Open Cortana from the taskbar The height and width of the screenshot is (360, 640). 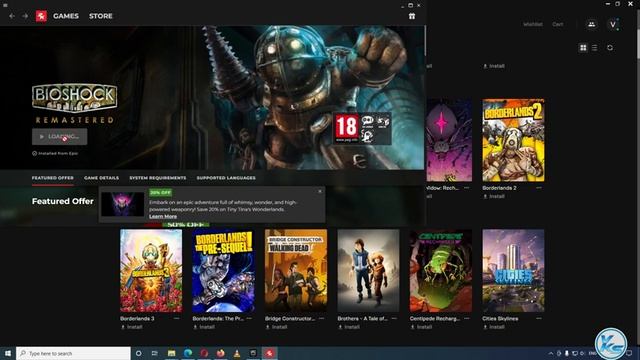click(138, 353)
